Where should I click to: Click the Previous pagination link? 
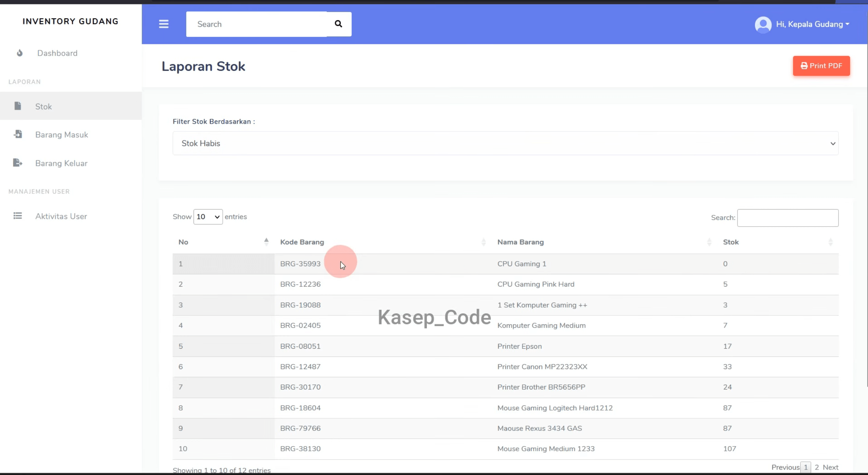point(785,467)
